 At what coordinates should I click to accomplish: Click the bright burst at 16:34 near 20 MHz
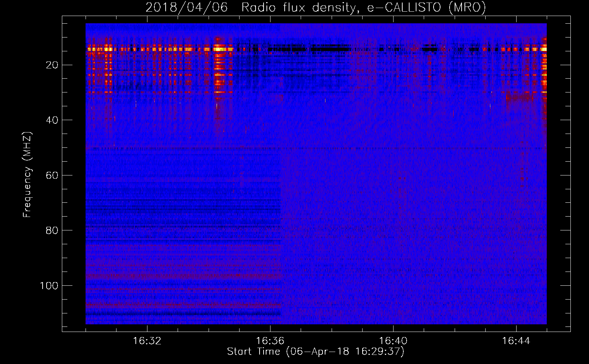click(218, 66)
